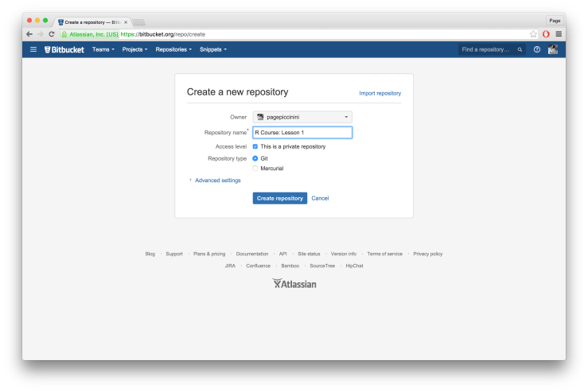
Task: Open the SourceTree footer link
Action: (322, 266)
